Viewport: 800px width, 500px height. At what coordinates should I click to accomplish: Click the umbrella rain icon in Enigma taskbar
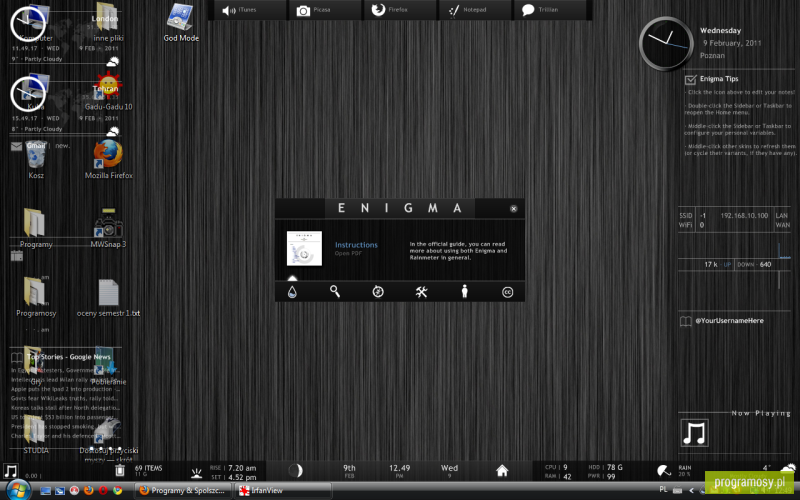pyautogui.click(x=664, y=470)
